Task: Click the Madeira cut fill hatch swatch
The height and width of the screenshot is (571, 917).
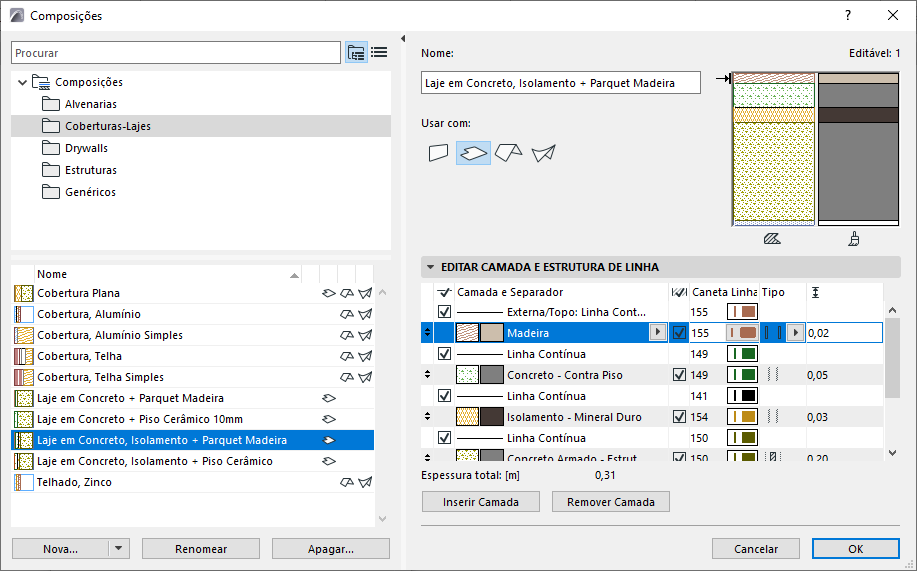Action: 467,333
